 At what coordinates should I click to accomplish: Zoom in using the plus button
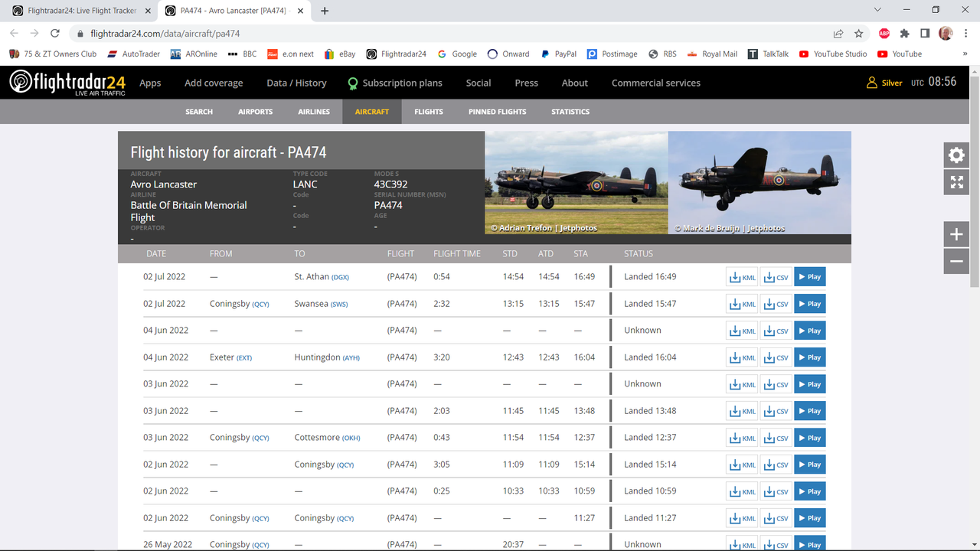click(x=956, y=235)
